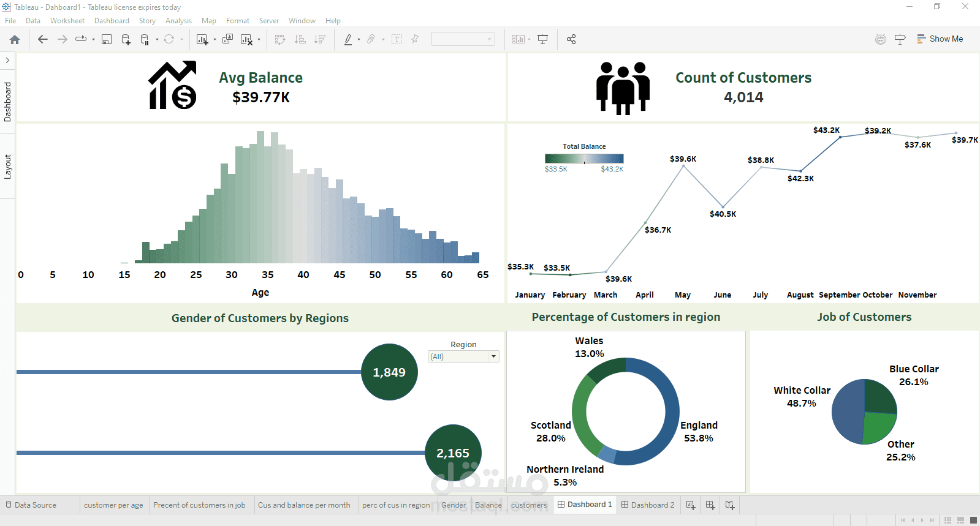Open the File menu
980x526 pixels.
(x=10, y=21)
